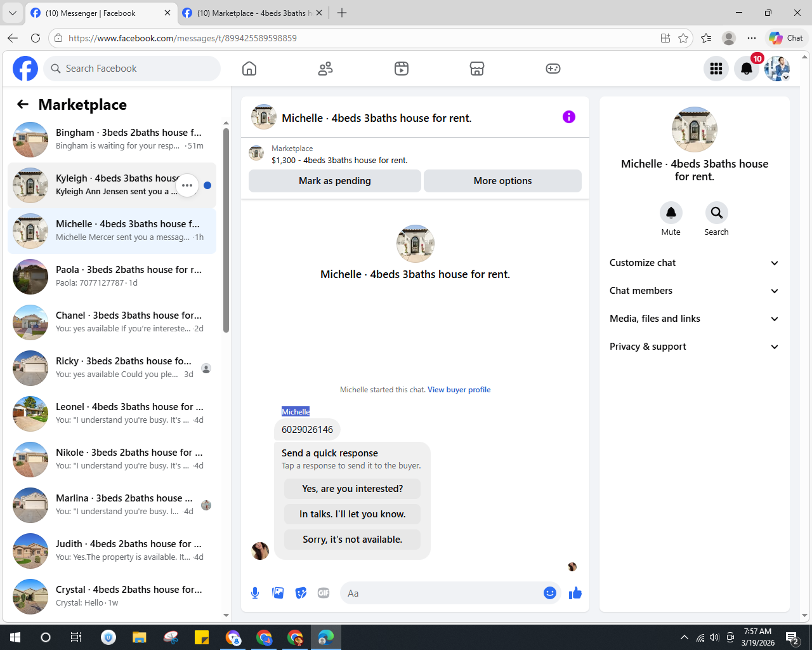Click the Search Facebook field

coord(132,69)
